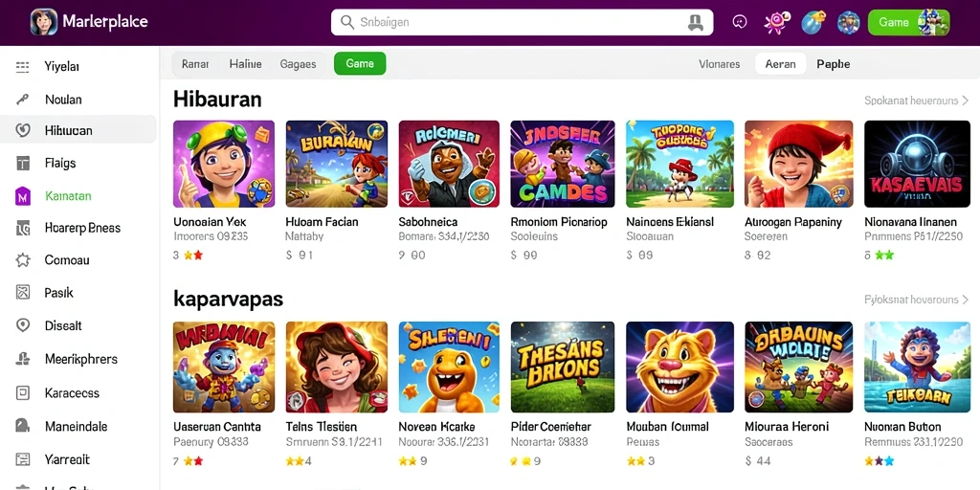Open the chat bubble icon in header
The image size is (980, 490).
tap(740, 23)
